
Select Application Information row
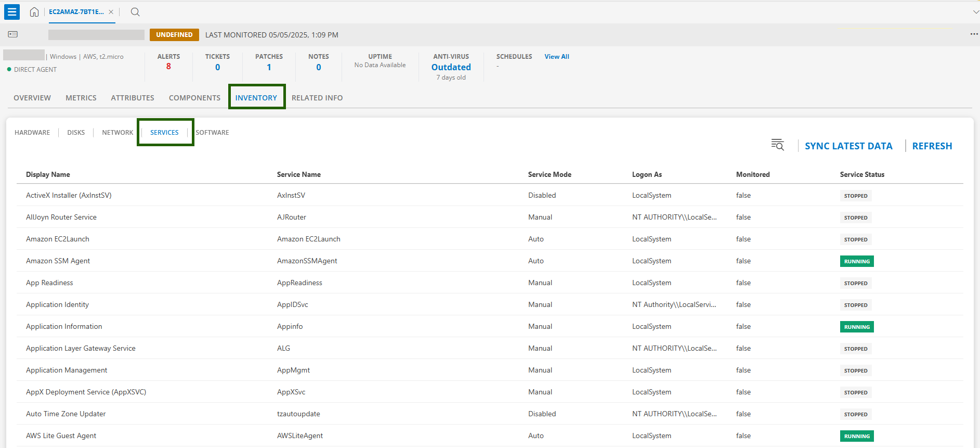coord(490,326)
